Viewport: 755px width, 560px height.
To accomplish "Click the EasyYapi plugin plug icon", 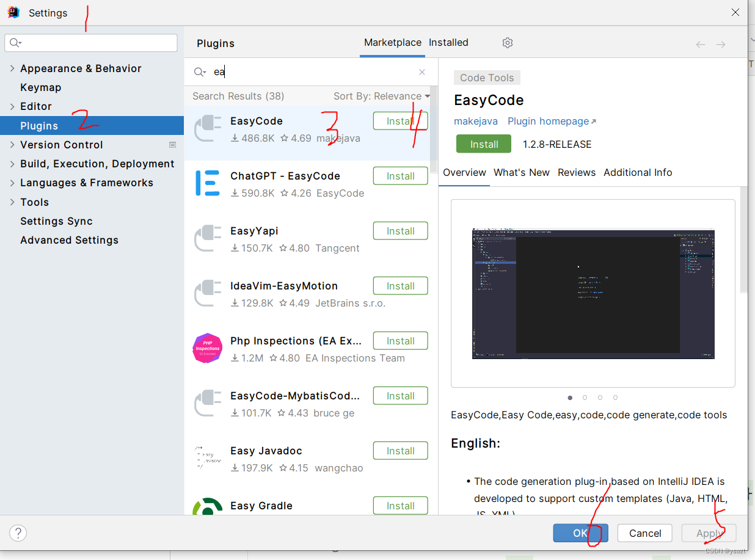I will tap(208, 238).
